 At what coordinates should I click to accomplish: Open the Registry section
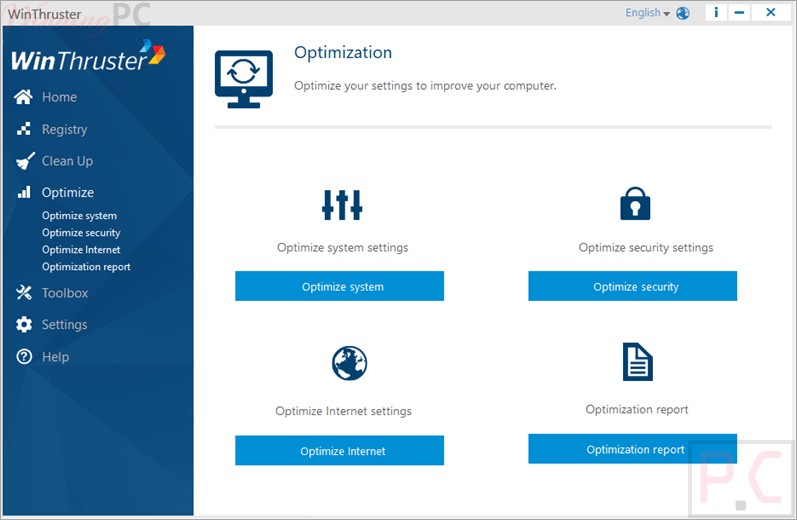coord(65,130)
